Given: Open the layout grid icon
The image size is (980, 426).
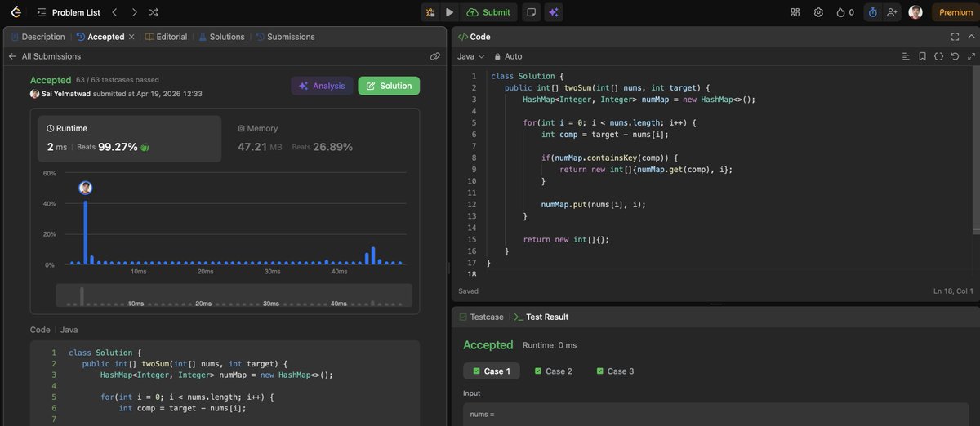Looking at the screenshot, I should point(795,12).
